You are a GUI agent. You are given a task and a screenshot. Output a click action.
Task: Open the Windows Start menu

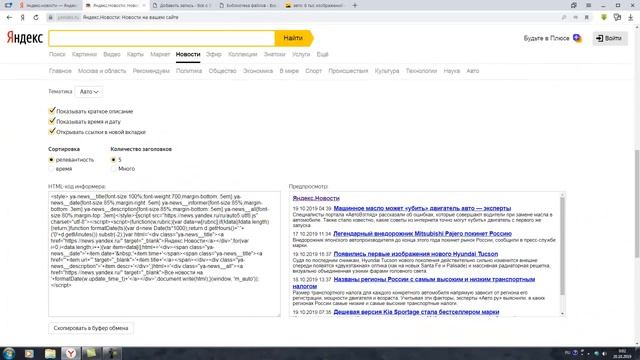[9, 353]
